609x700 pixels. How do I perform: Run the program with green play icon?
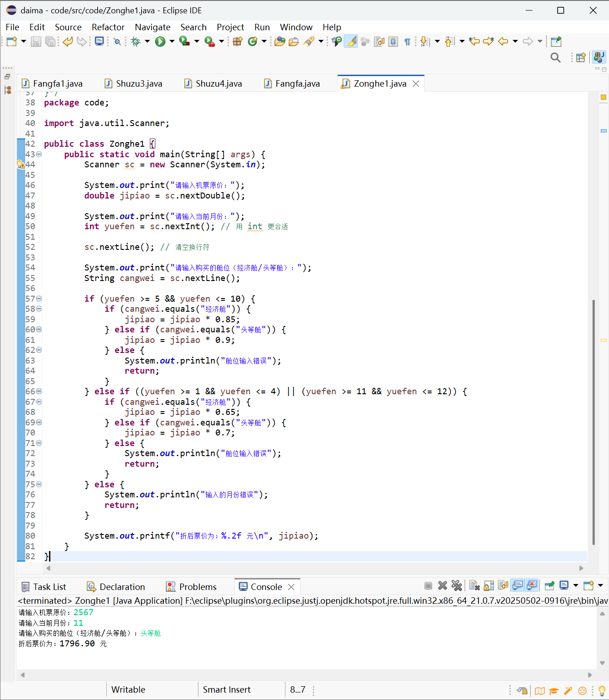[x=160, y=42]
